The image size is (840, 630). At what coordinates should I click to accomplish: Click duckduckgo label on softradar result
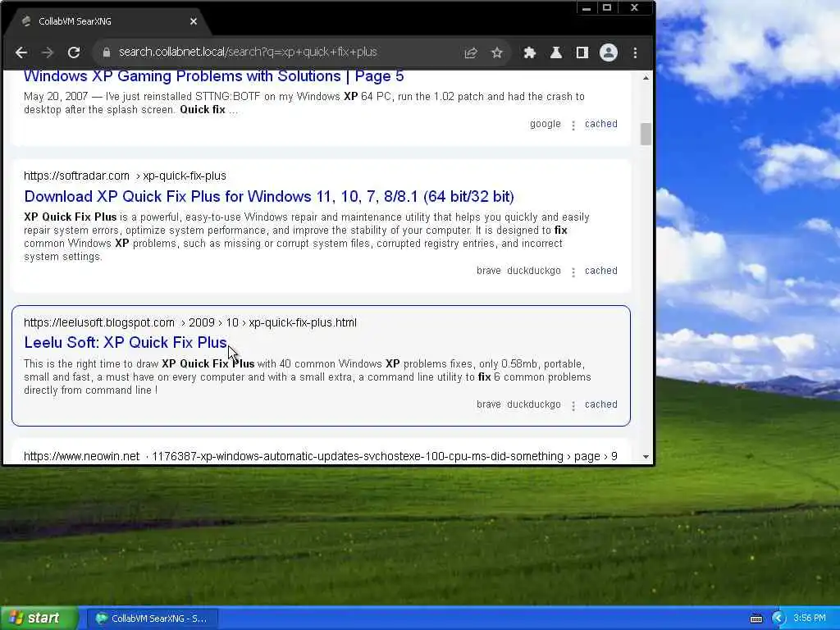click(x=533, y=271)
